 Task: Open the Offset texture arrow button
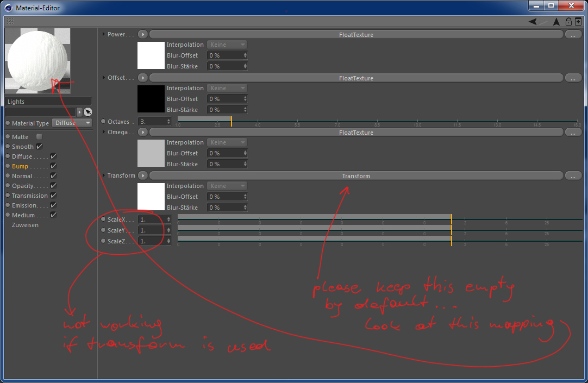pyautogui.click(x=143, y=78)
